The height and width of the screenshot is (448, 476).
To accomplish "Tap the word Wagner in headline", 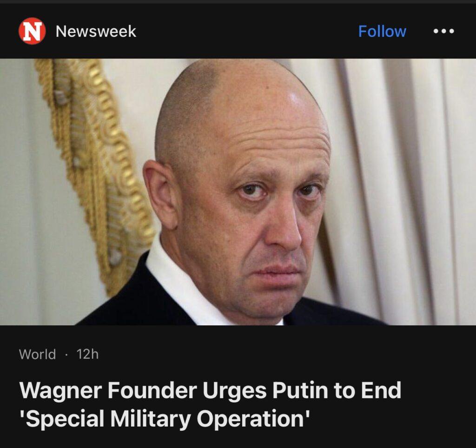I will coord(61,391).
